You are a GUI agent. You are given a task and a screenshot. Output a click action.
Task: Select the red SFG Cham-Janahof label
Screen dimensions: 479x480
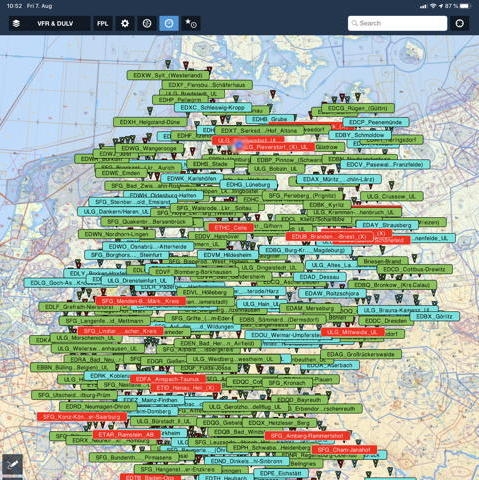tap(344, 450)
